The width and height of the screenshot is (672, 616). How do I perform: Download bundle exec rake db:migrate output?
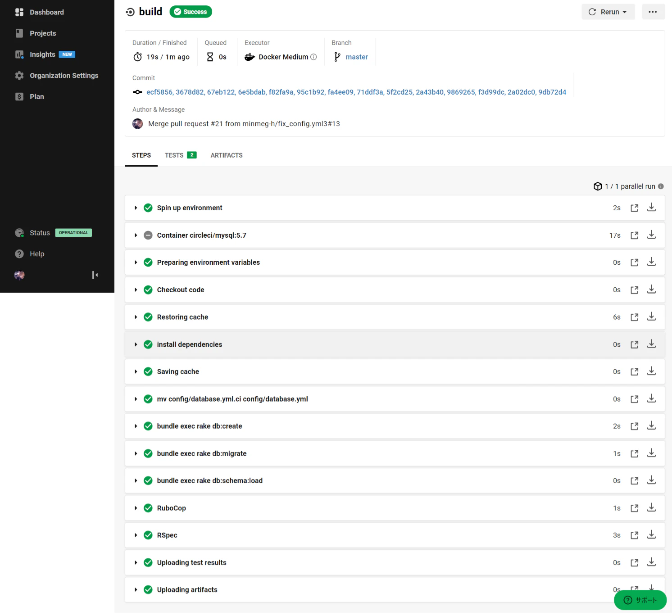652,453
